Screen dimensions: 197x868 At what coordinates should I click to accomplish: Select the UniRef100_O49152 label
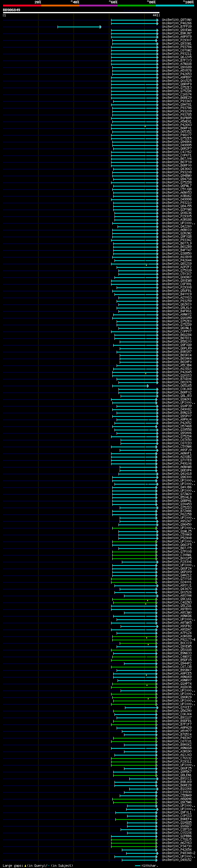(177, 860)
